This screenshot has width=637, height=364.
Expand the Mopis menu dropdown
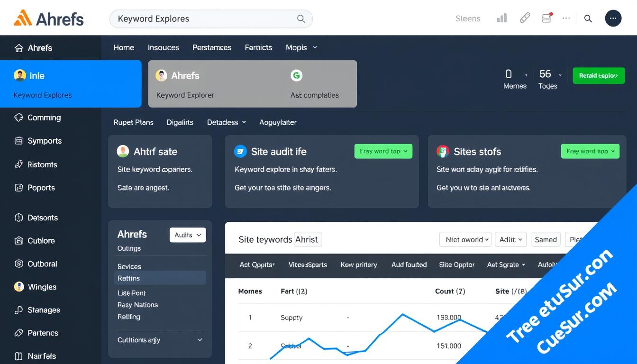tap(301, 47)
